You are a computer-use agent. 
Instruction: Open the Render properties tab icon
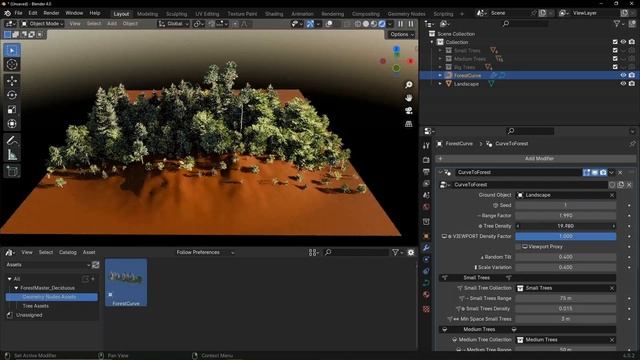[426, 160]
